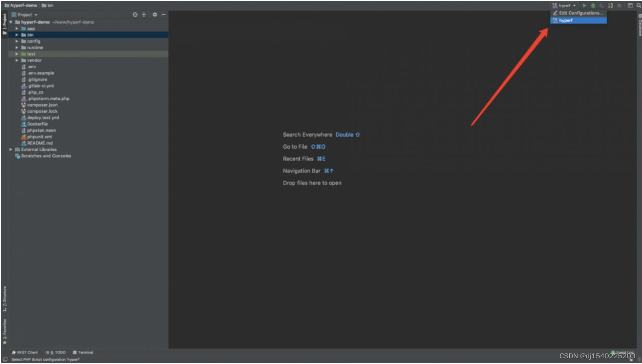This screenshot has height=364, width=642.
Task: Open the TODO tool window
Action: [55, 353]
